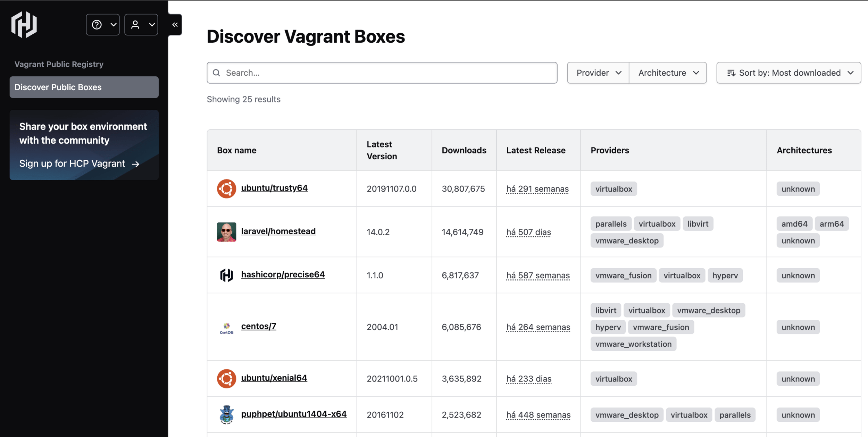Click the HashiCorp logo in the sidebar

(24, 24)
